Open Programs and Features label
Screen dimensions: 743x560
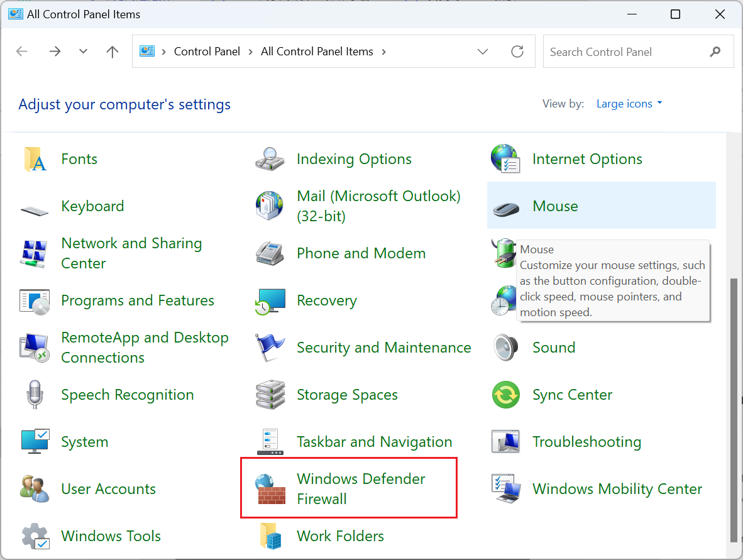point(138,300)
